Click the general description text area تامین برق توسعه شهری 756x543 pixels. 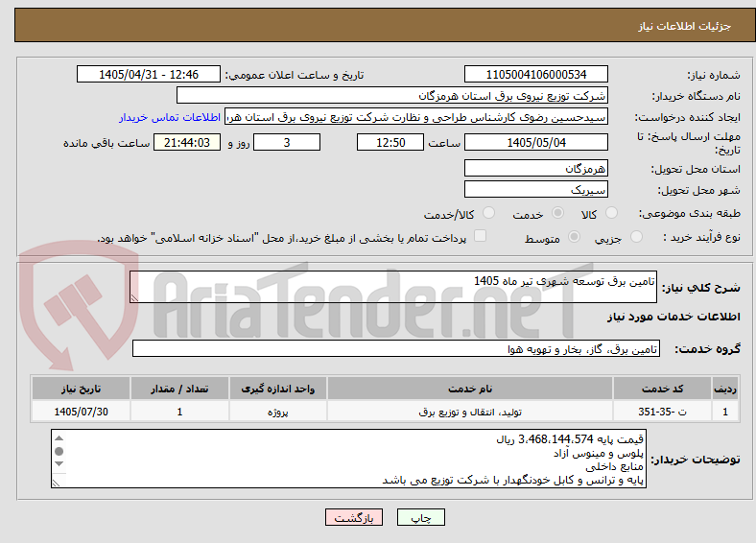click(x=393, y=287)
